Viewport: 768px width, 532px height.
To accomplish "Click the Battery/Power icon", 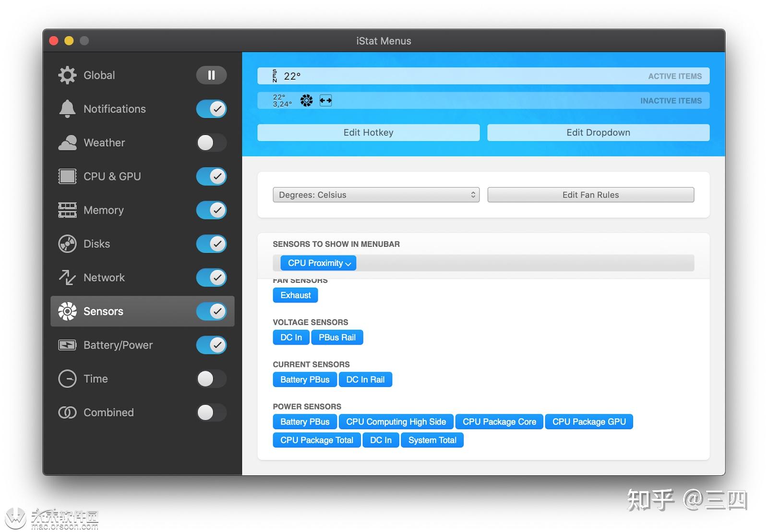I will pyautogui.click(x=67, y=345).
